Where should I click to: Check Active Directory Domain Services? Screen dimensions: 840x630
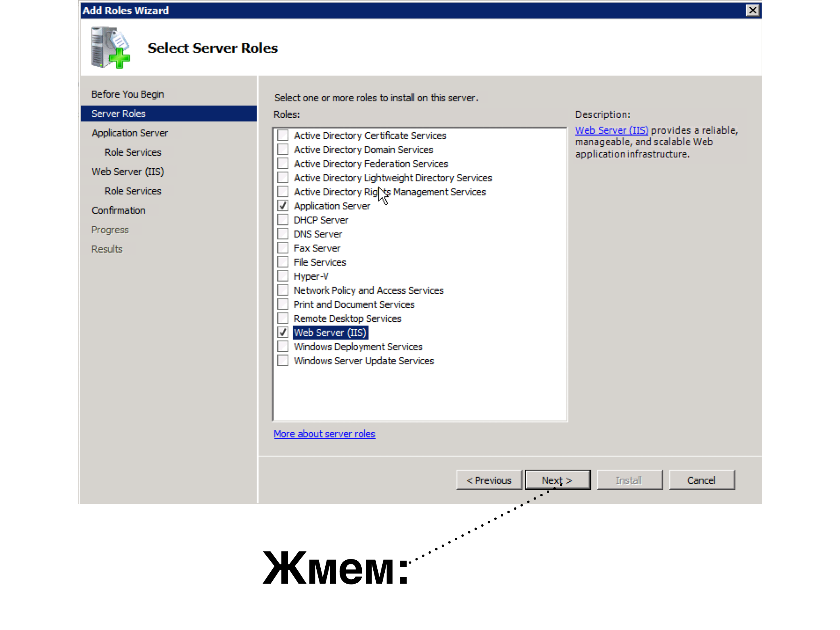(283, 149)
